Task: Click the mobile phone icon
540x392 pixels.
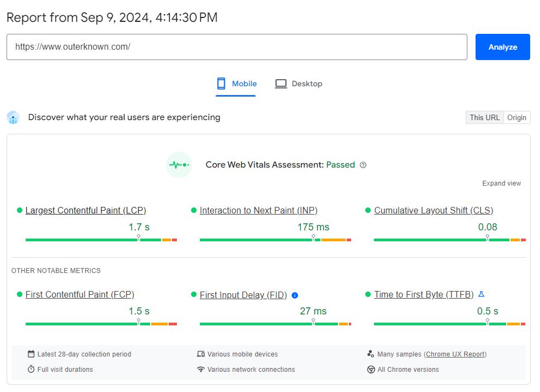Action: pos(221,84)
